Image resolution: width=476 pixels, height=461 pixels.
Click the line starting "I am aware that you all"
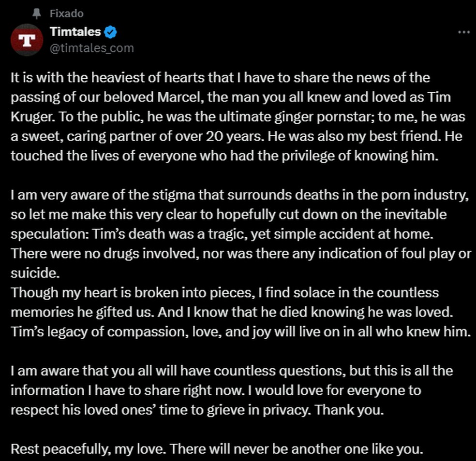coord(232,371)
